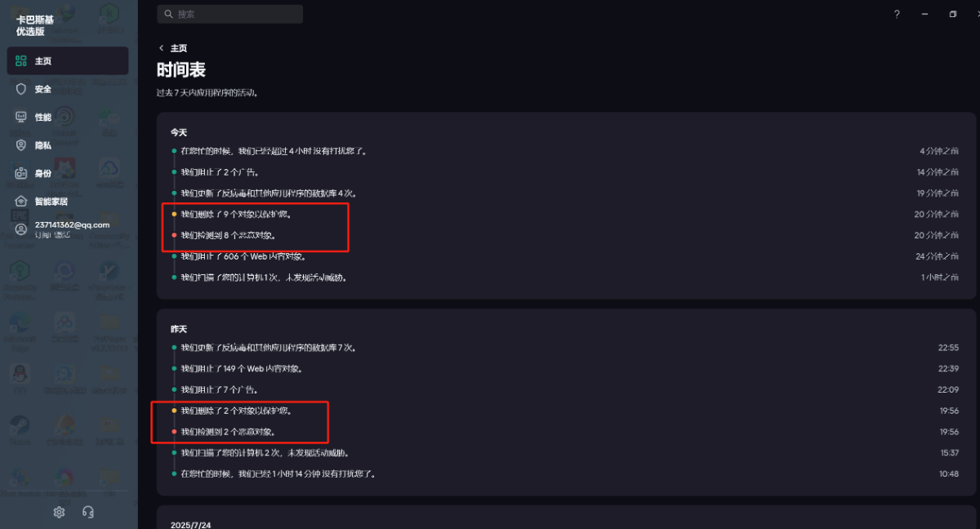The width and height of the screenshot is (980, 529).
Task: Click the 安全 shield icon
Action: [21, 89]
